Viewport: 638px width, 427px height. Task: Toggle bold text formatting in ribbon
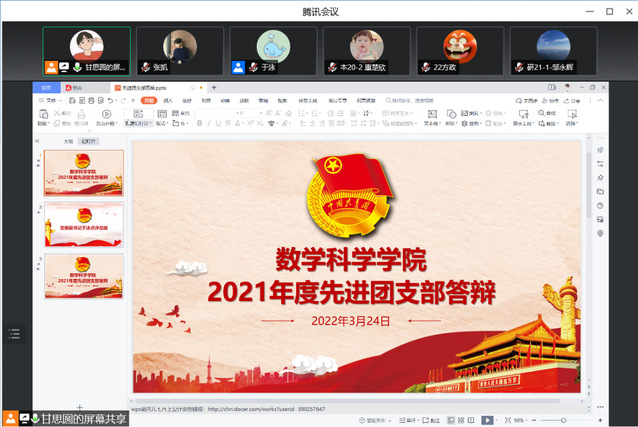(x=200, y=123)
